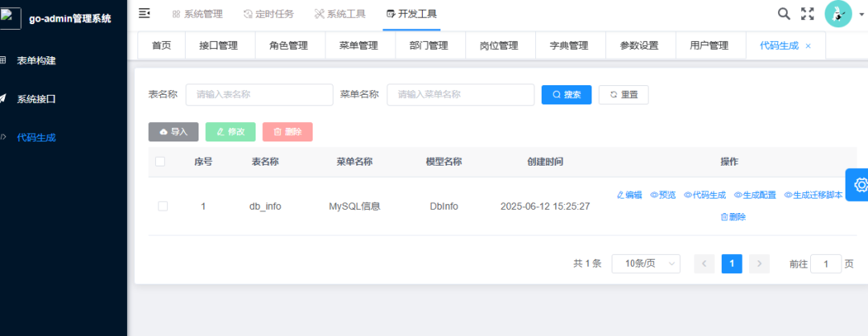Image resolution: width=868 pixels, height=336 pixels.
Task: Click the gray 导入 button
Action: pyautogui.click(x=174, y=132)
